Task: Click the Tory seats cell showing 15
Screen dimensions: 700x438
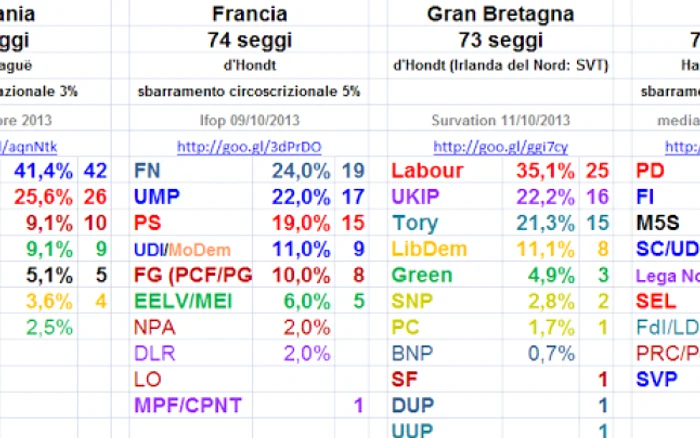Action: coord(596,223)
